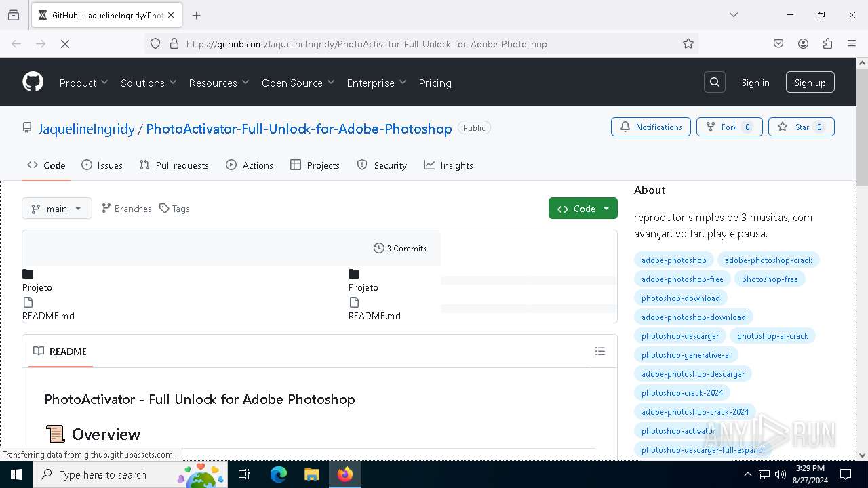Open the 3 Commits history

[x=400, y=248]
